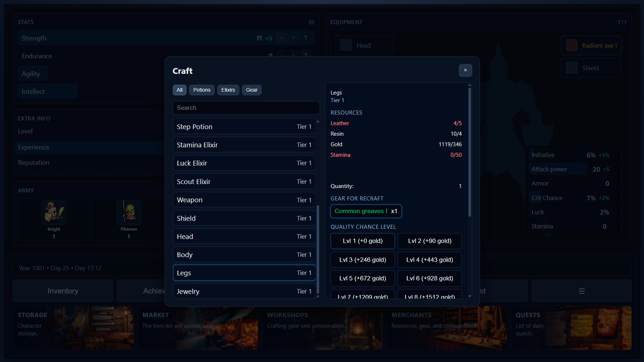Click the crafting Search input field

(x=246, y=108)
